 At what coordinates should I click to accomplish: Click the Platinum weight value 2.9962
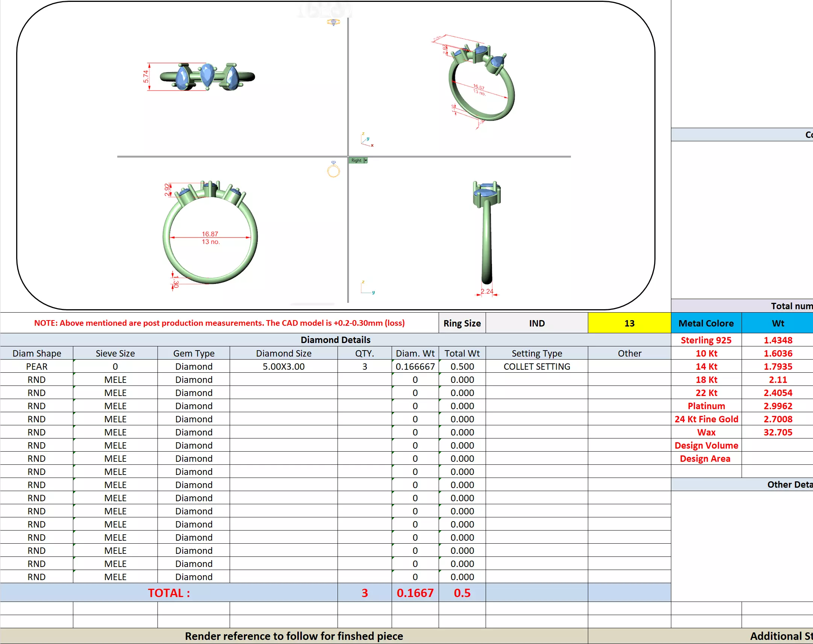(778, 406)
